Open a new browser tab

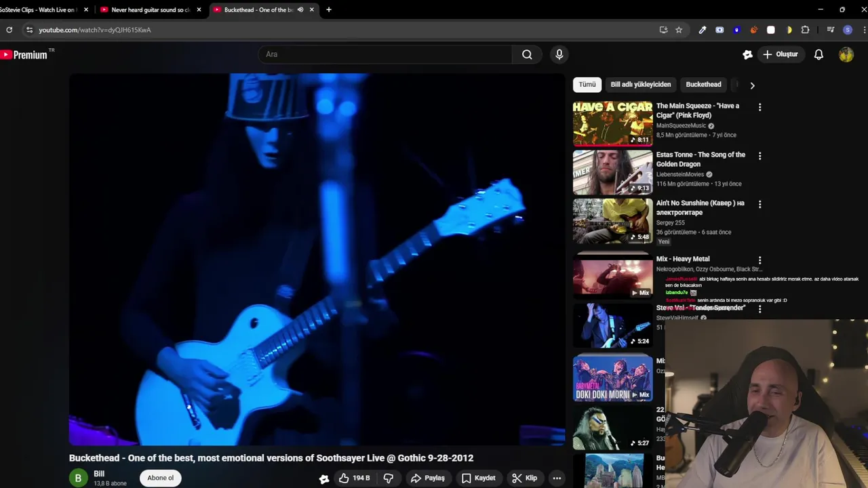click(x=329, y=9)
